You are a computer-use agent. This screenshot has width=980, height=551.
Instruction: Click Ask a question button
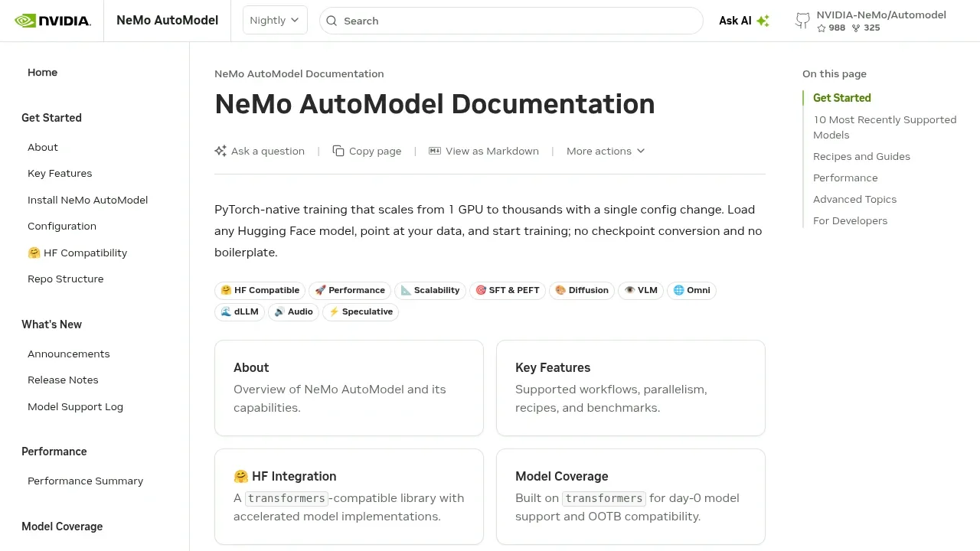(260, 151)
